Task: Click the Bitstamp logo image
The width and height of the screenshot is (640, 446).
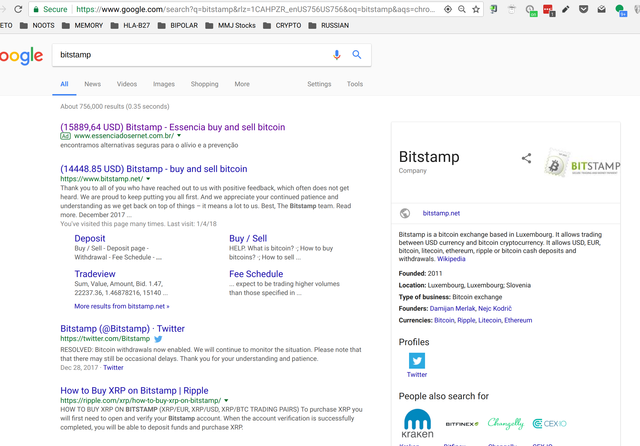Action: pyautogui.click(x=582, y=164)
